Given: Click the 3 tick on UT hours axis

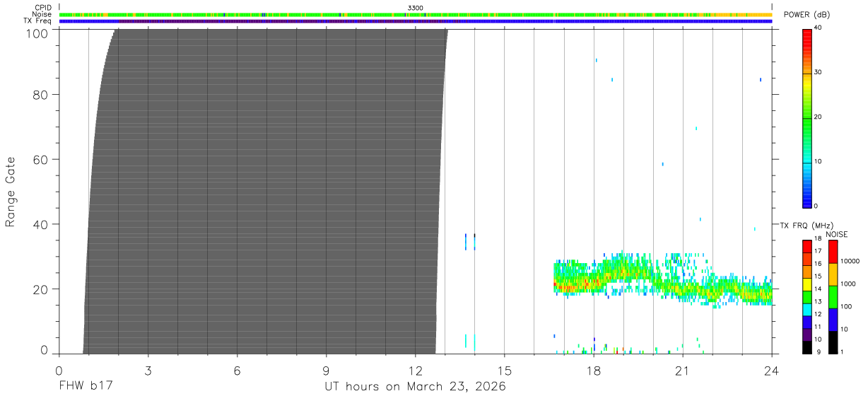Looking at the screenshot, I should [148, 371].
